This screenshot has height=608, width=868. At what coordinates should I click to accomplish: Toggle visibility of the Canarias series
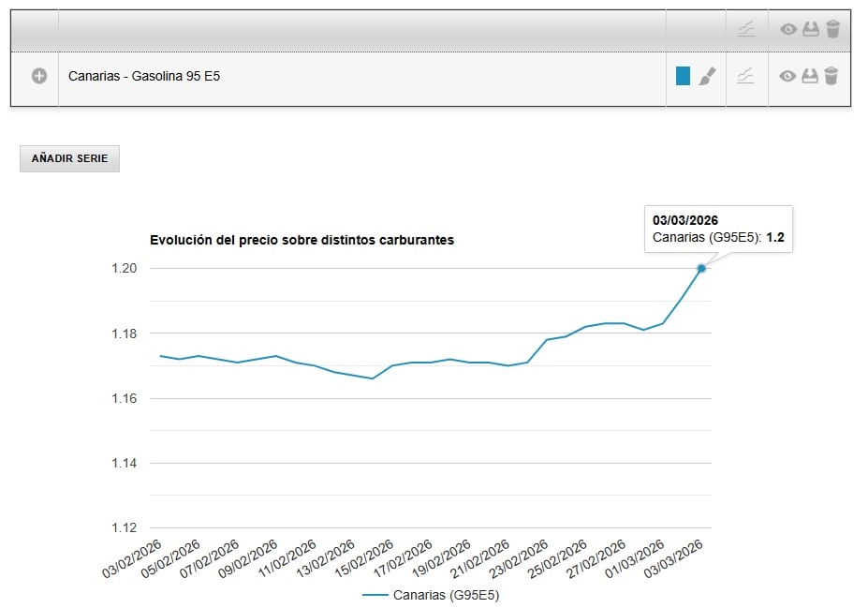(x=788, y=76)
